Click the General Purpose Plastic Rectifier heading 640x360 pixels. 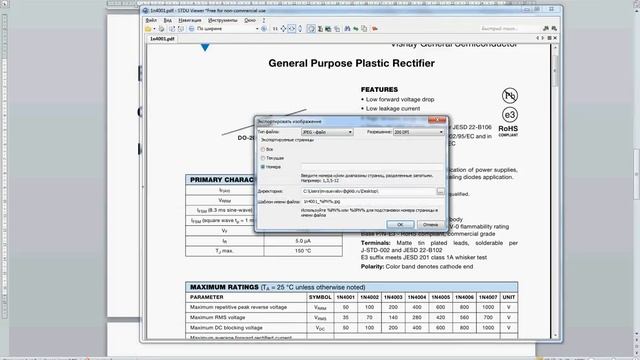[351, 63]
